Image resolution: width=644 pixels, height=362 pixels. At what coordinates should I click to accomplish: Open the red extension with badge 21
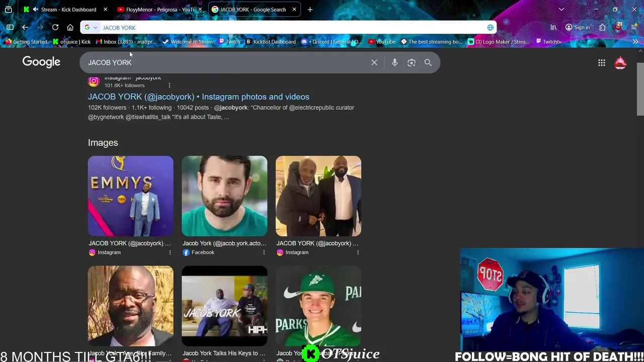[x=618, y=27]
